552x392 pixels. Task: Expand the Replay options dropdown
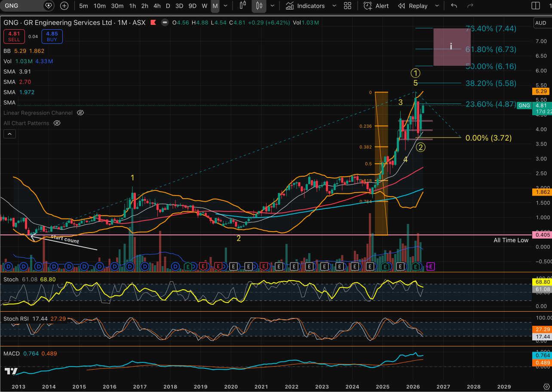click(437, 6)
